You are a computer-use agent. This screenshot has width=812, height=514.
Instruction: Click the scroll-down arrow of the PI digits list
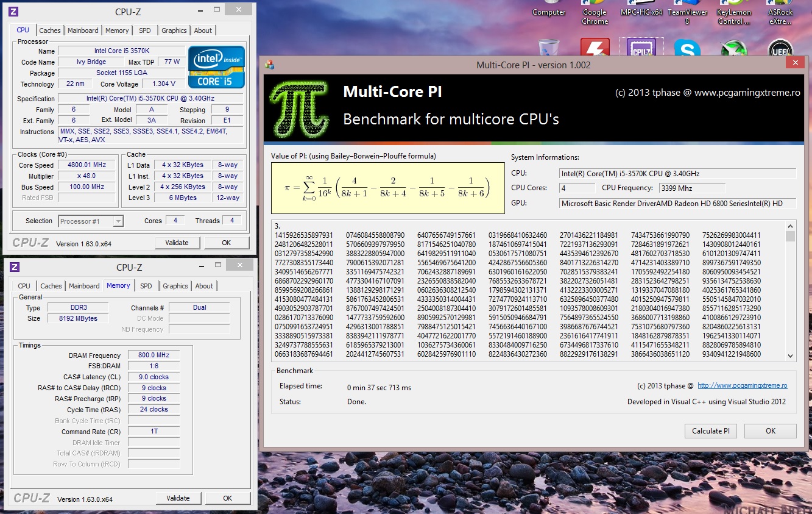click(790, 355)
